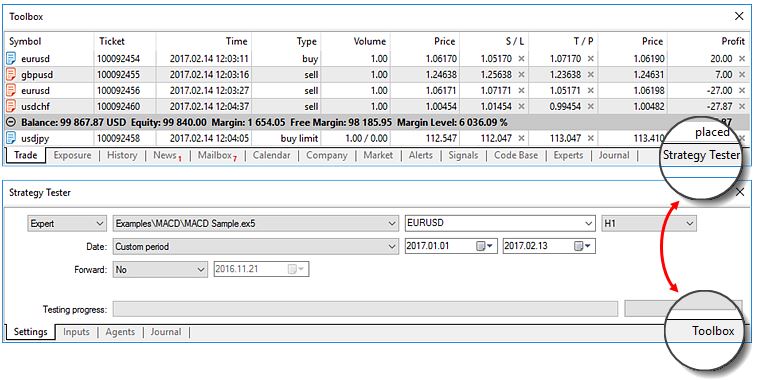Remove take profit 1.23638 on gbpusd
The image size is (758, 380).
pos(590,75)
